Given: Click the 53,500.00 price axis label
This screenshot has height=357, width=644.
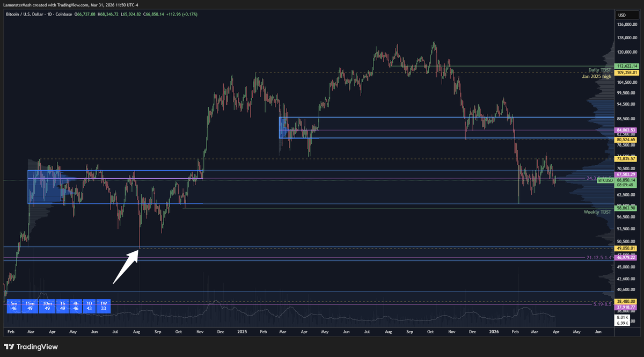Looking at the screenshot, I should 627,229.
